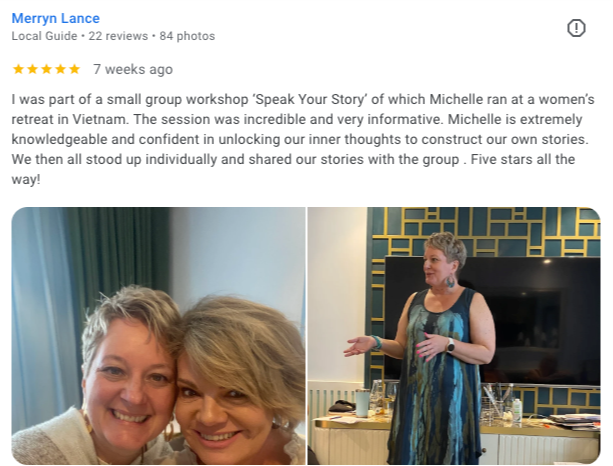This screenshot has height=466, width=613.
Task: Click the first gold rating star
Action: 18,69
